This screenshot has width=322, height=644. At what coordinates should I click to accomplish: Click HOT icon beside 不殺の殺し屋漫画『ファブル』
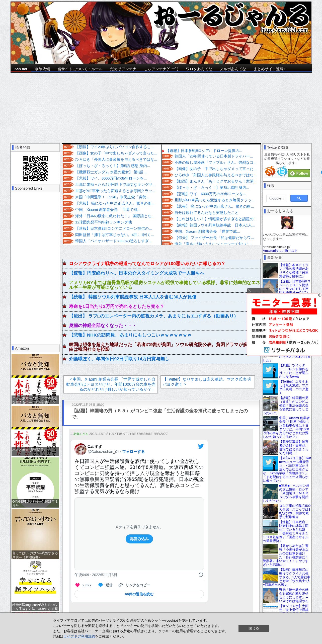(168, 163)
